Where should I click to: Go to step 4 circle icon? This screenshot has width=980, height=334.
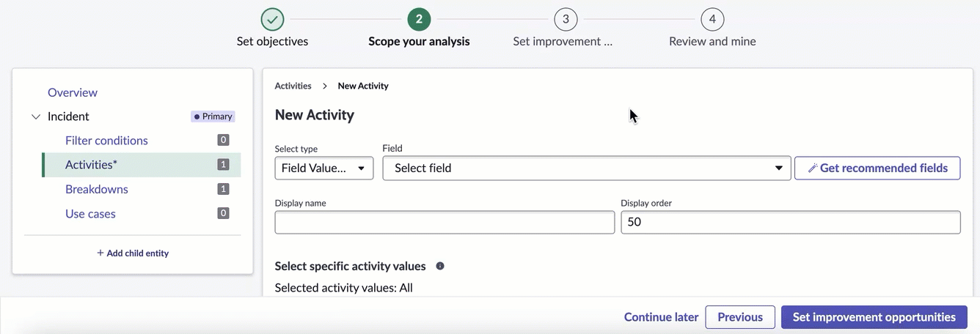(x=712, y=19)
